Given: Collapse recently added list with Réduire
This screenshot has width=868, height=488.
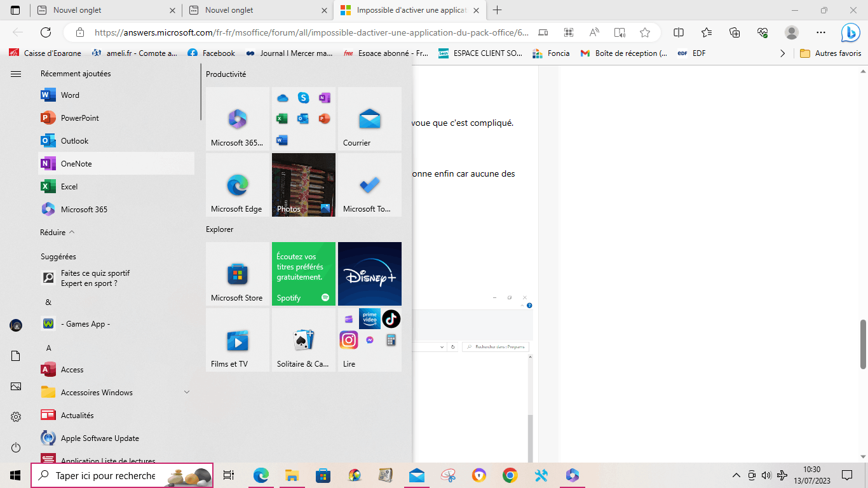Looking at the screenshot, I should [57, 233].
